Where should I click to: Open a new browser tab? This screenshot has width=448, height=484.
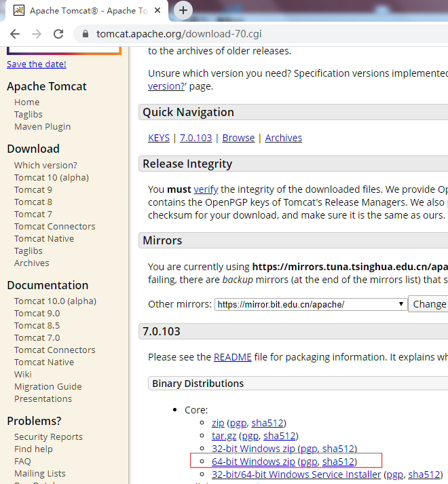(x=183, y=10)
